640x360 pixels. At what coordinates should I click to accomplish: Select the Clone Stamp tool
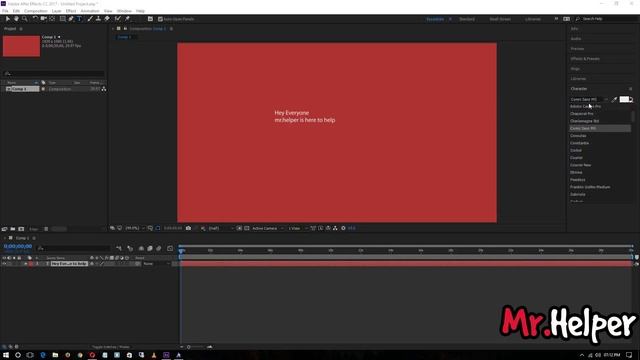(98, 19)
